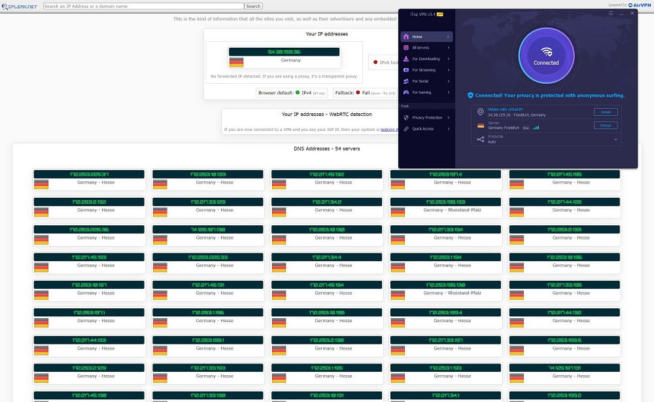The image size is (654, 402).
Task: Click the Search button on ipleak.net
Action: click(x=253, y=6)
